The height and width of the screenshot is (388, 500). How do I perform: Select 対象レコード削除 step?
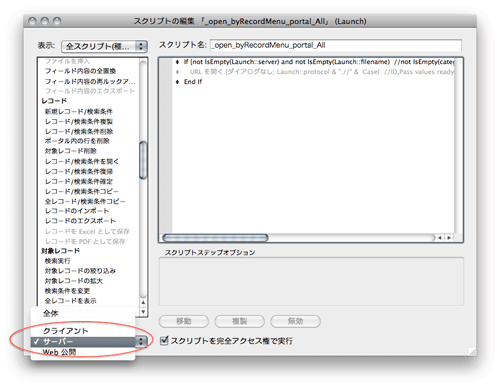tap(71, 151)
